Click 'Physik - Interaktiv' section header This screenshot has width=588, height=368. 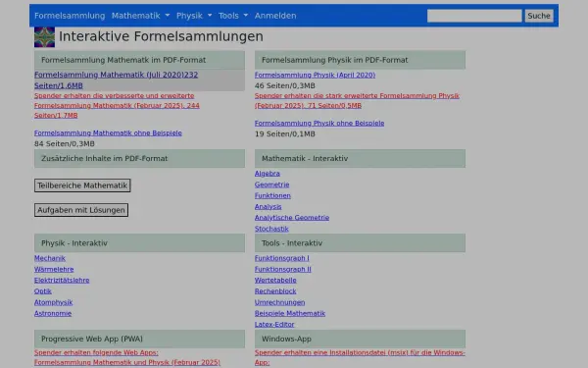pyautogui.click(x=139, y=243)
